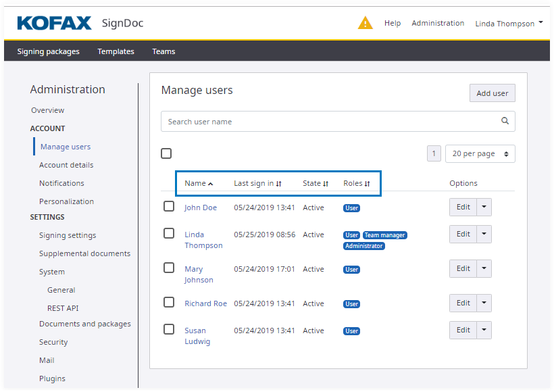Viewport: 554px width, 392px height.
Task: Click the yellow warning triangle icon
Action: [x=365, y=23]
